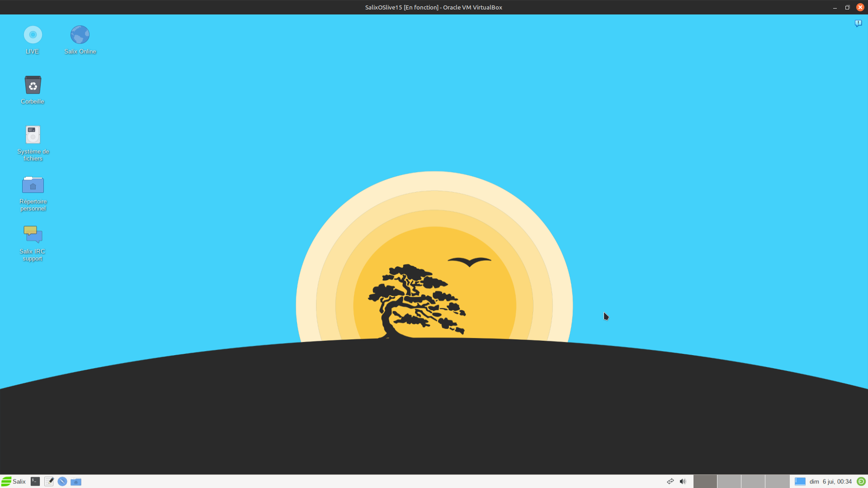Select the Salix Online globe icon
Screen dimensions: 868x488
pyautogui.click(x=80, y=35)
